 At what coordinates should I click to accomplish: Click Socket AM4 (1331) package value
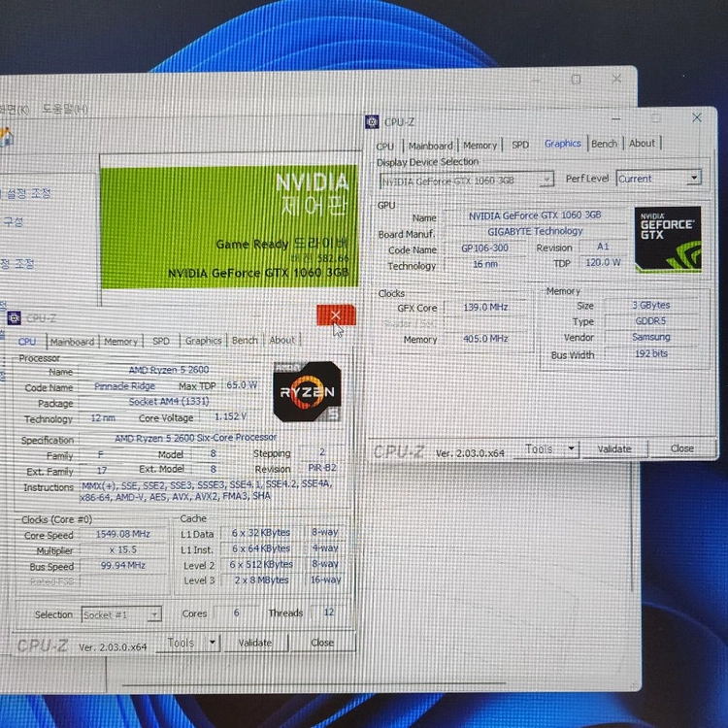pos(169,401)
